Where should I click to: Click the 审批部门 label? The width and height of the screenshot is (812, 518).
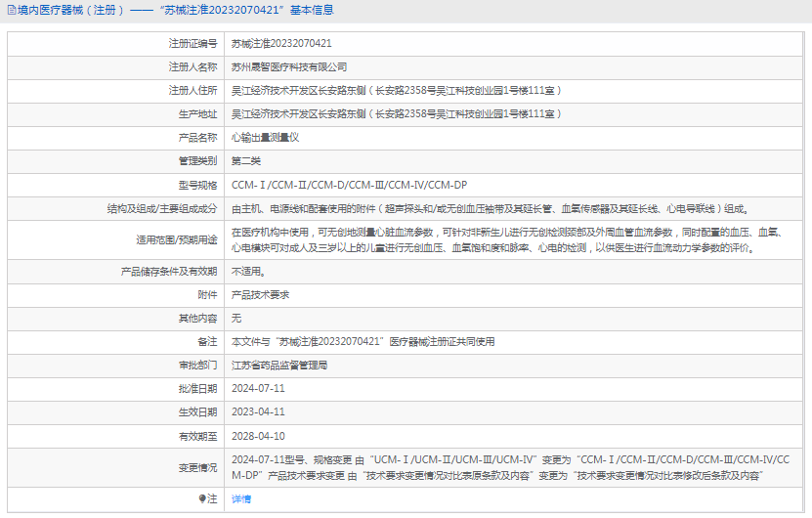[197, 366]
